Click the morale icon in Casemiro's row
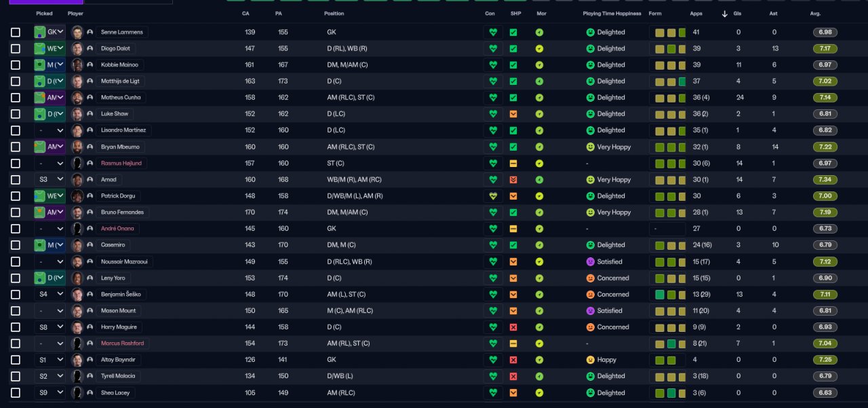The image size is (868, 408). 539,245
